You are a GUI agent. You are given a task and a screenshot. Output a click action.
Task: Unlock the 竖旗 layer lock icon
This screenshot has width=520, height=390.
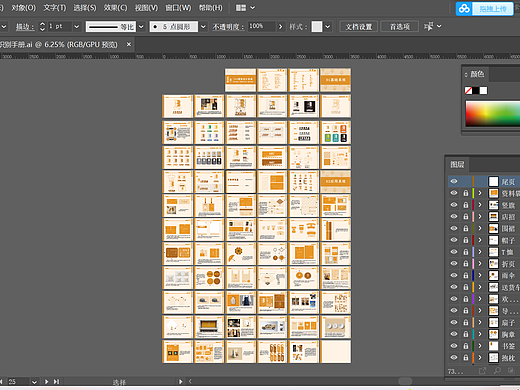pyautogui.click(x=466, y=205)
